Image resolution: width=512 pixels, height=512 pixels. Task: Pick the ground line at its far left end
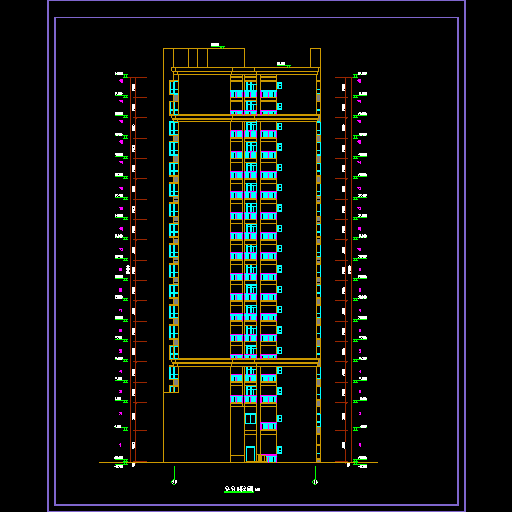[101, 462]
